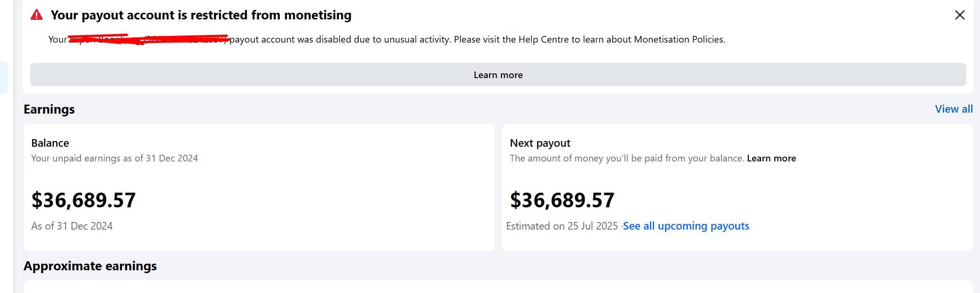This screenshot has width=980, height=293.
Task: Click the white card below Approximate earnings
Action: [498, 286]
